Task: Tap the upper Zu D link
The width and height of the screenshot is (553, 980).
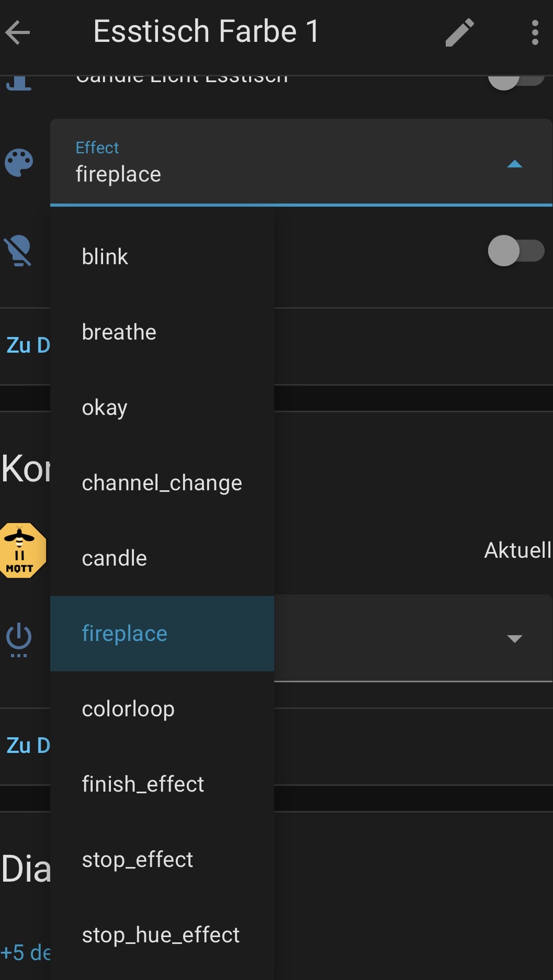Action: coord(27,345)
